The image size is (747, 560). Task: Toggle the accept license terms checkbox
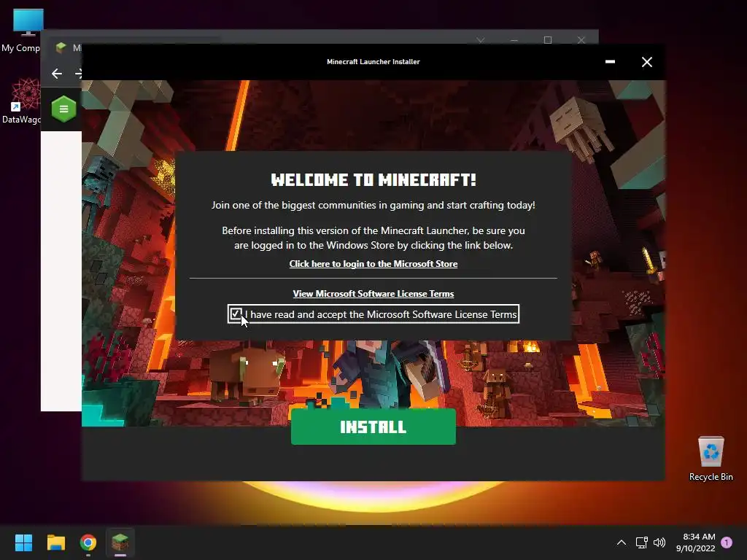tap(236, 314)
